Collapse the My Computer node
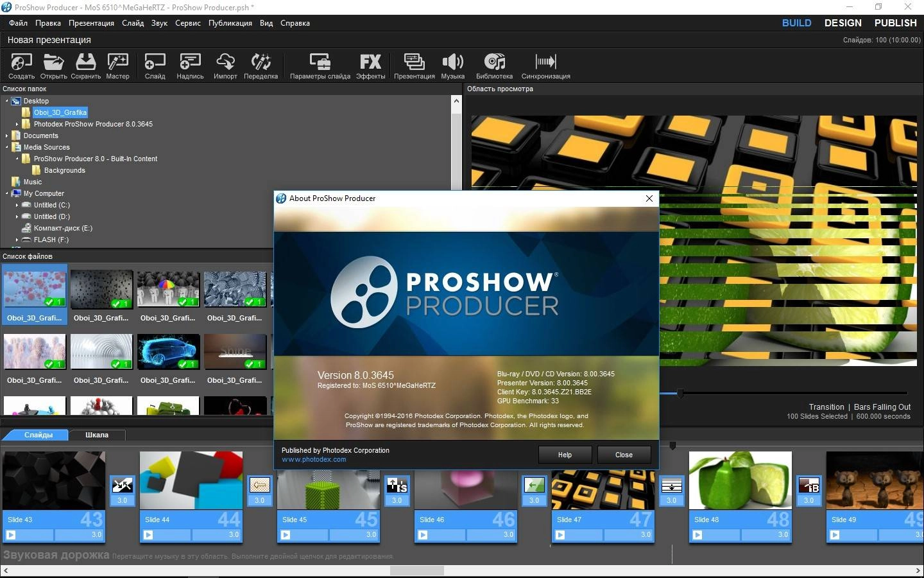This screenshot has width=924, height=578. [7, 193]
